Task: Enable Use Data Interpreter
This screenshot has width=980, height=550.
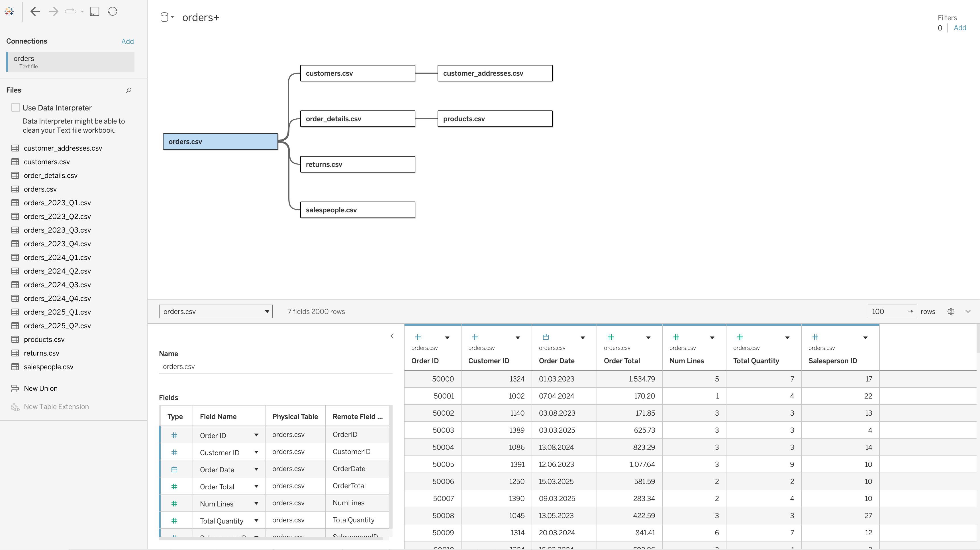Action: (16, 107)
